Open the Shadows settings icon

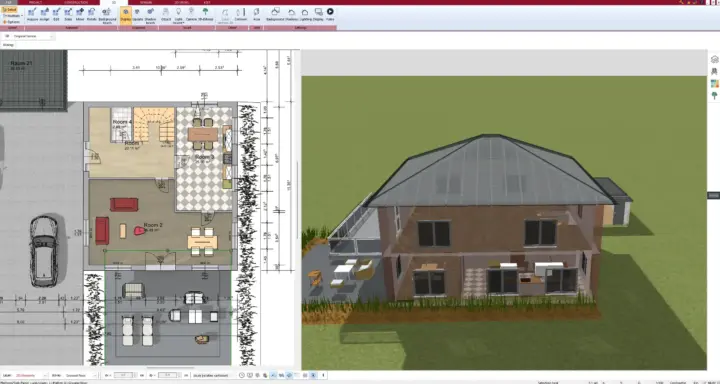click(292, 15)
